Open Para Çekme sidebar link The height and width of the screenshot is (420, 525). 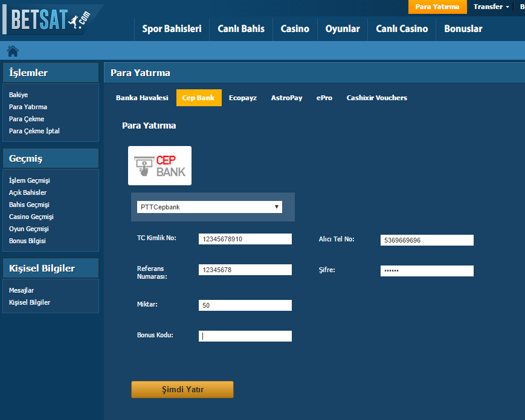click(x=27, y=119)
